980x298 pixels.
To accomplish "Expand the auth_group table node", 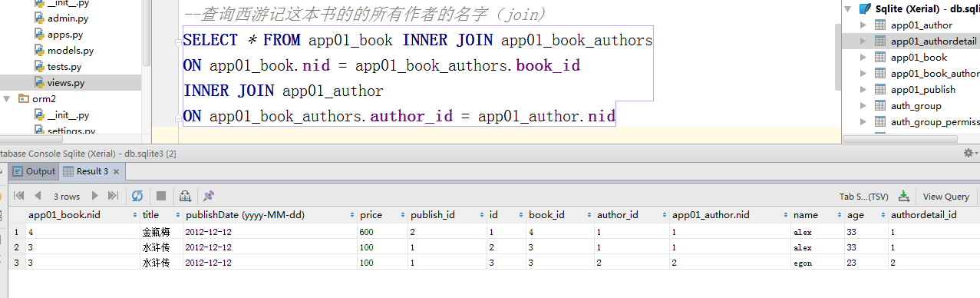I will (864, 106).
